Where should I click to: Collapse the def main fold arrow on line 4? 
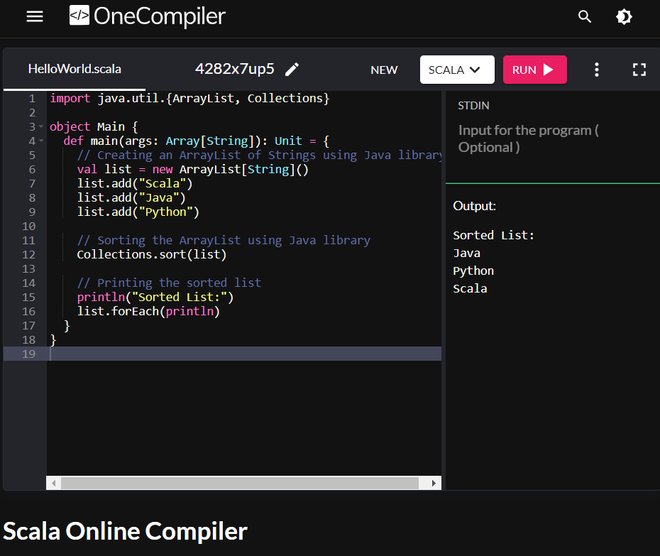tap(41, 141)
